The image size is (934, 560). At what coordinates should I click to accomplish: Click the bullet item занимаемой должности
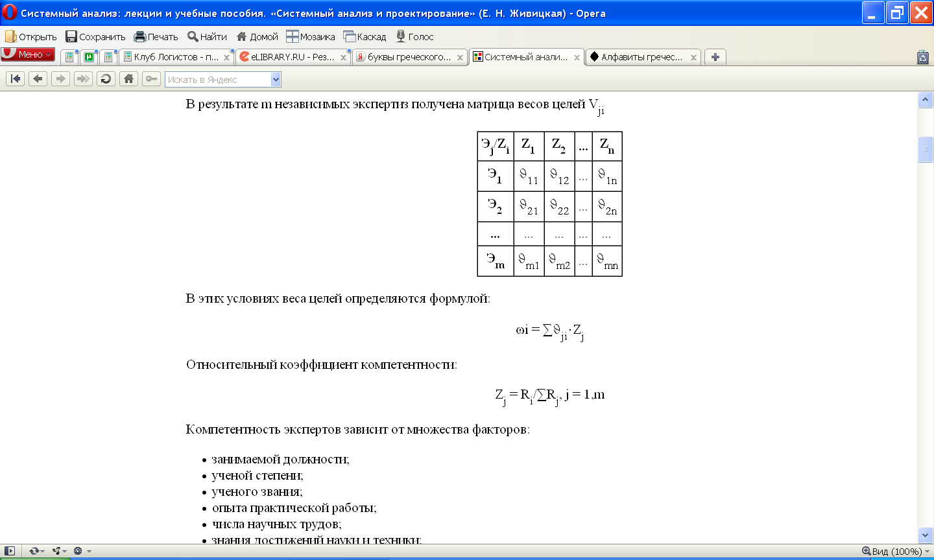(x=280, y=460)
